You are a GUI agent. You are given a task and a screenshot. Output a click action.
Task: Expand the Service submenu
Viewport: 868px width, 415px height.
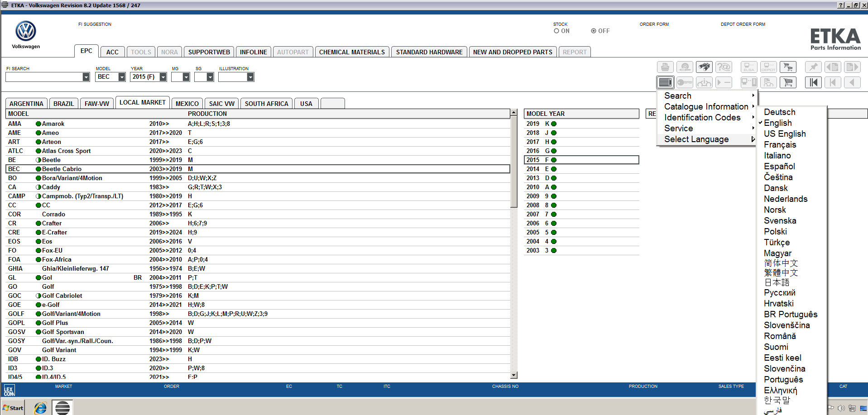[x=707, y=129]
